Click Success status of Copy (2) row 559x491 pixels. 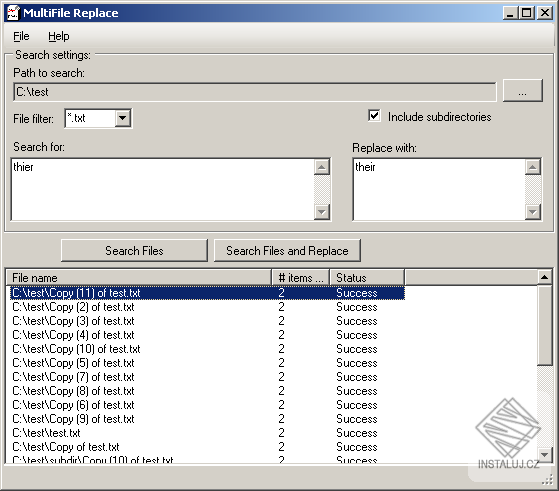click(x=357, y=307)
